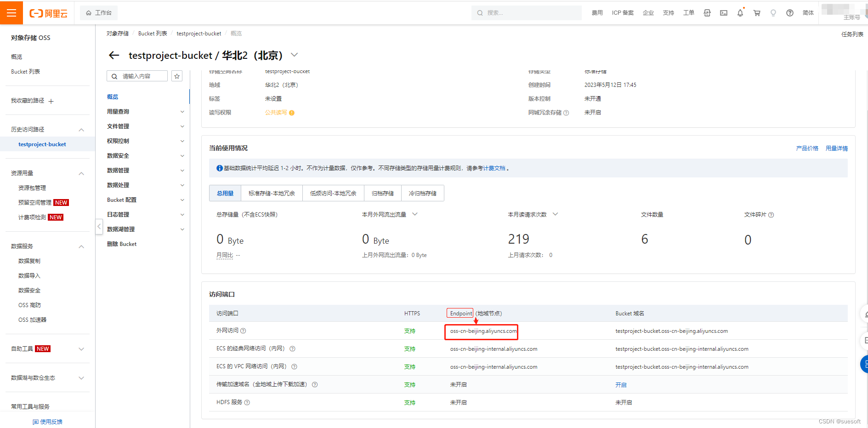Go back with the left arrow
The height and width of the screenshot is (428, 868).
114,56
